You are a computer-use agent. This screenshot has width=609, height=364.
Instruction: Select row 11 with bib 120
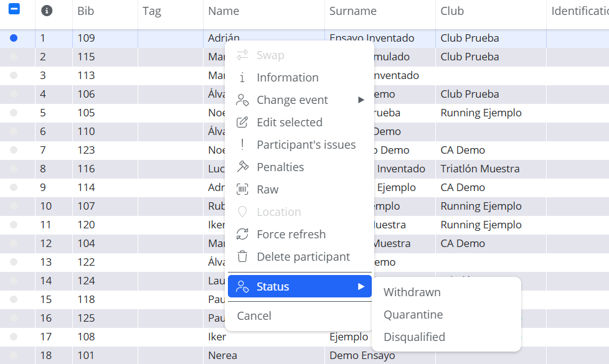pyautogui.click(x=14, y=225)
